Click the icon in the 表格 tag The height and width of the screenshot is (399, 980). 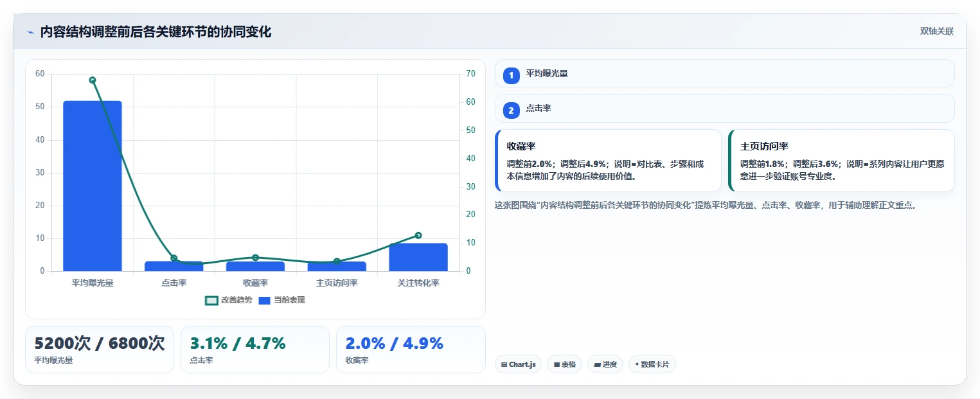(557, 364)
